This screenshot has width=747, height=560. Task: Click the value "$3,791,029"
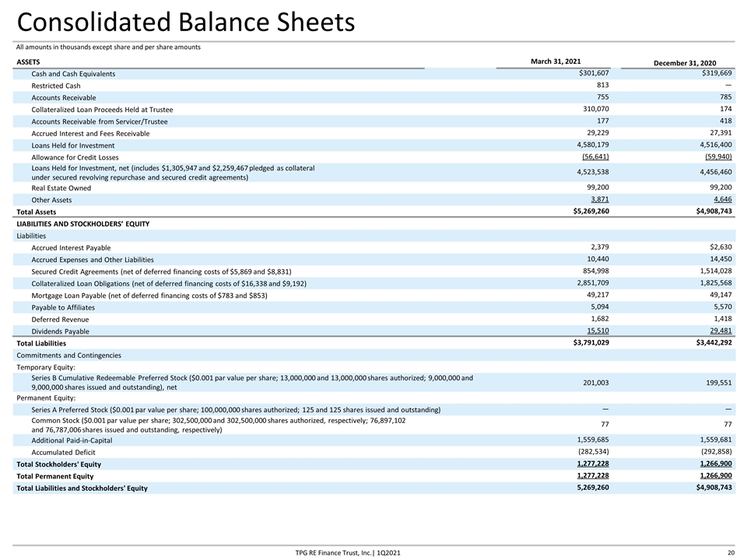click(x=591, y=342)
